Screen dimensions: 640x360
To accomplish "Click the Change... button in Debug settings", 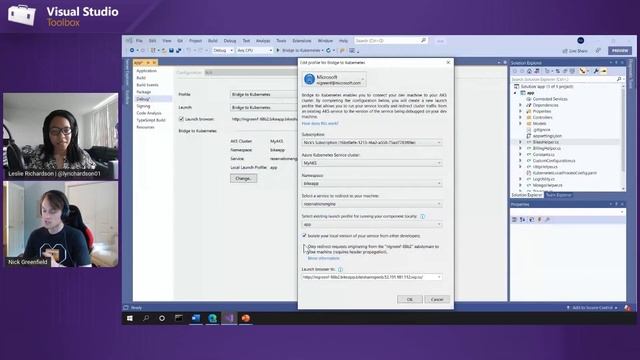I will [x=243, y=178].
